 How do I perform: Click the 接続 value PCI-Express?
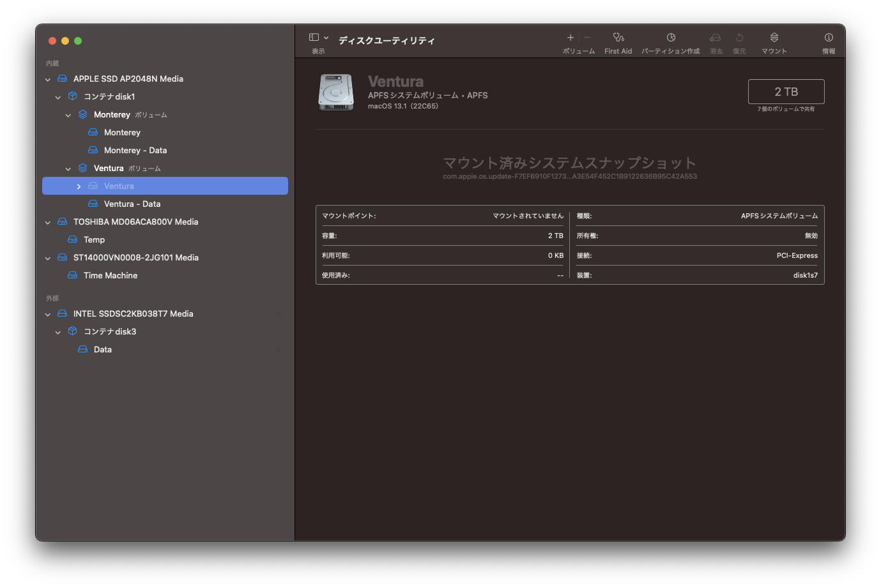point(797,255)
